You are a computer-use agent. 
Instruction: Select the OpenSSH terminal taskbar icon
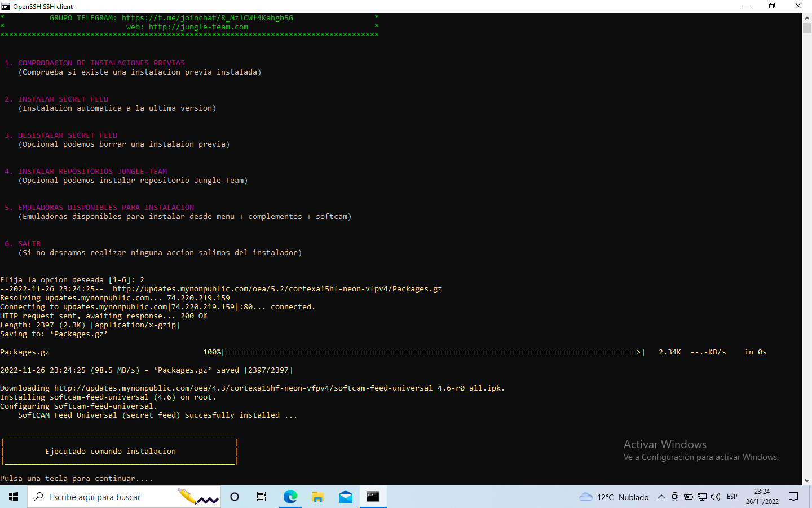pyautogui.click(x=373, y=497)
